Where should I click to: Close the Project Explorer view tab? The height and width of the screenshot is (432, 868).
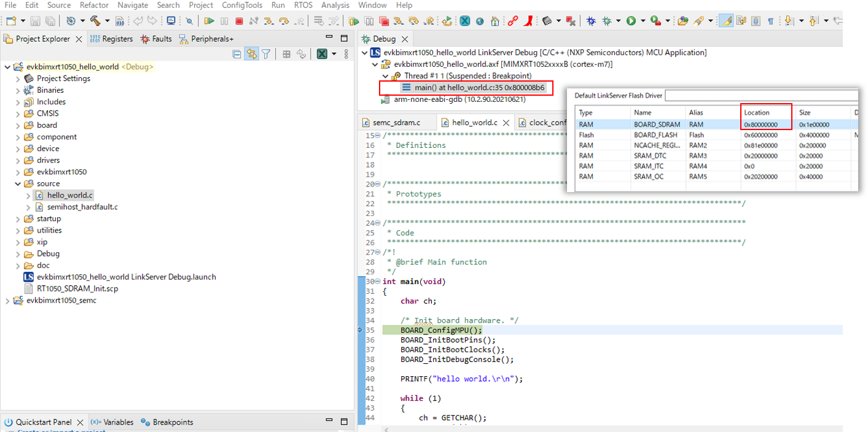[x=79, y=39]
